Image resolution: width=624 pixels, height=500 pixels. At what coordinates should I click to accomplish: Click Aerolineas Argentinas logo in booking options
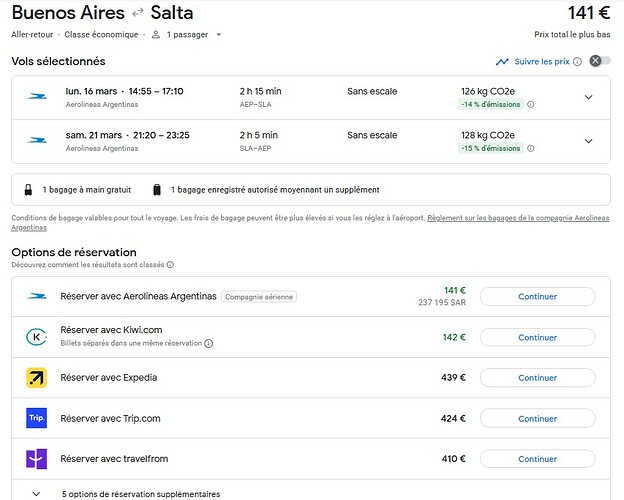pyautogui.click(x=37, y=296)
